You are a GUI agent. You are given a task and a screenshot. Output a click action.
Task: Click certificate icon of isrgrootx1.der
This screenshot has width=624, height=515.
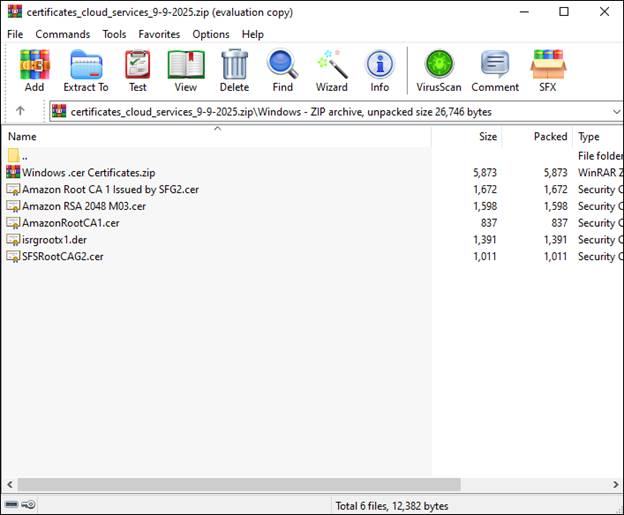(x=13, y=240)
